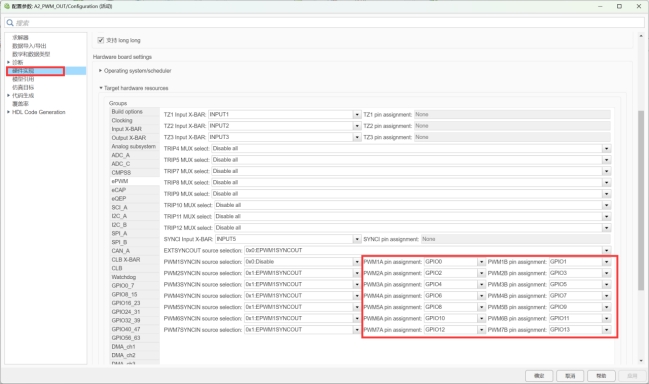649x384 pixels.
Task: Expand the HDL Code Generation node arrow
Action: [x=8, y=112]
